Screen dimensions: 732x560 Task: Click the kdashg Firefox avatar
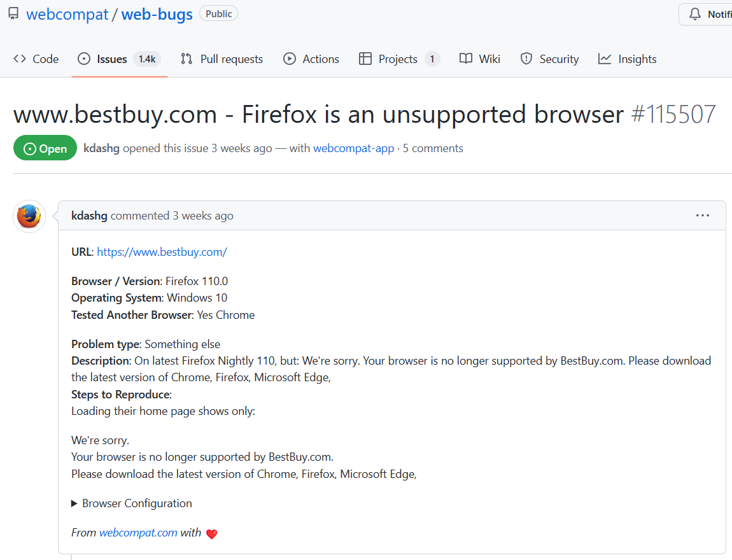(x=29, y=216)
